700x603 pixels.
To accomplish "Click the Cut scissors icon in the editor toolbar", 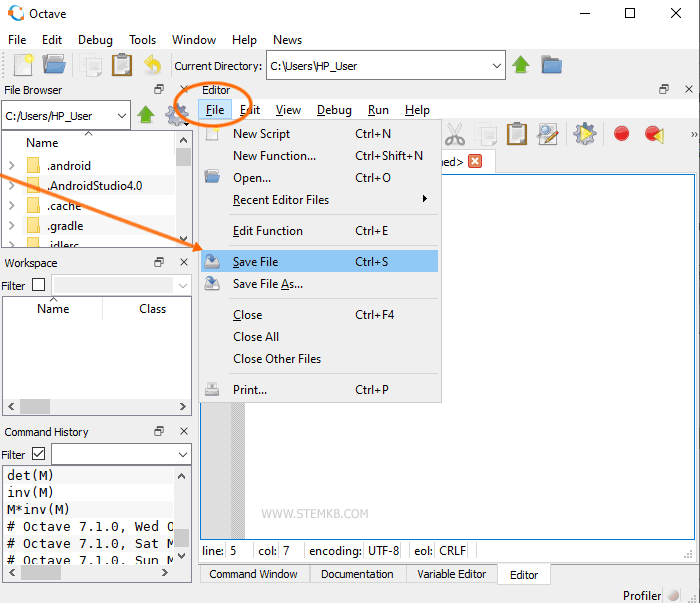I will click(455, 134).
